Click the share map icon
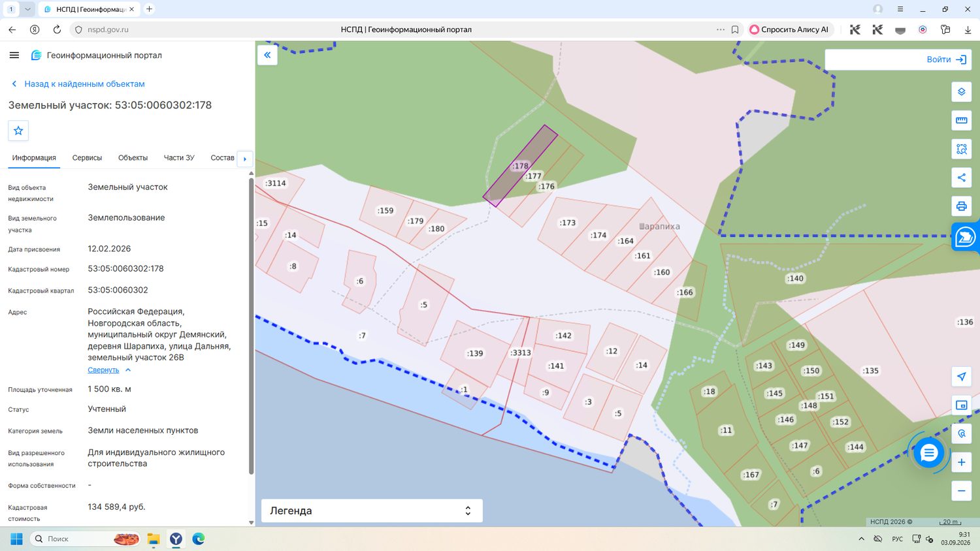The width and height of the screenshot is (980, 551). pos(961,178)
